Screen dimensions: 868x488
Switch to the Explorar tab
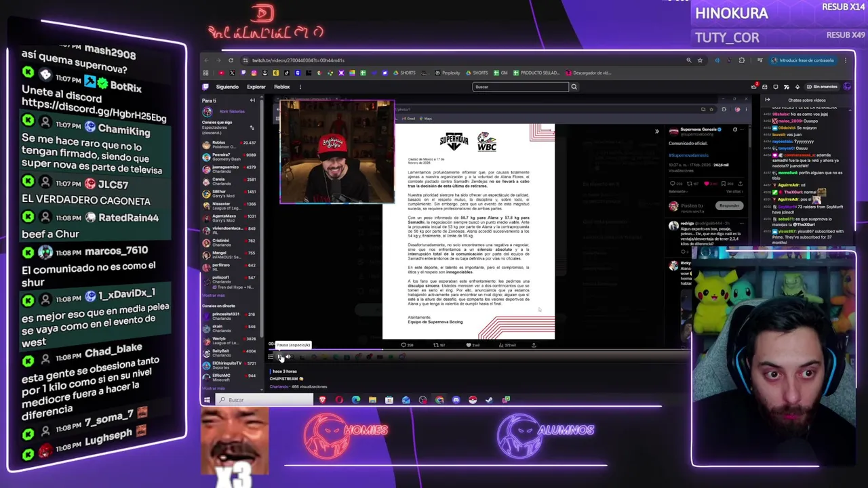pyautogui.click(x=256, y=87)
